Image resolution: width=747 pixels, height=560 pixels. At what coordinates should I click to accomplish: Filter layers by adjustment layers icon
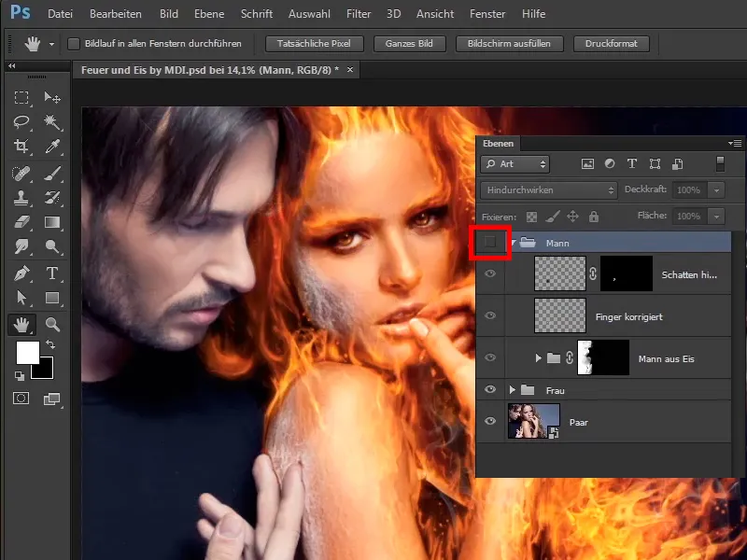(x=610, y=164)
